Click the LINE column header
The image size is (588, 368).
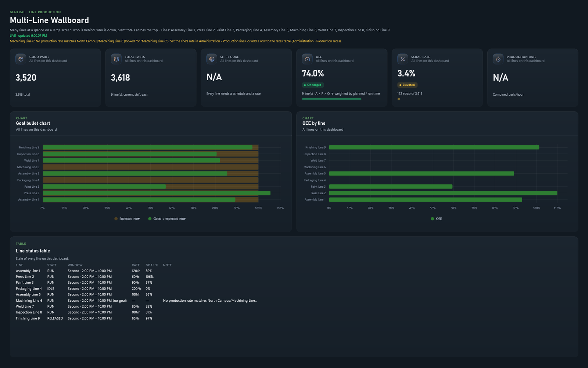19,265
